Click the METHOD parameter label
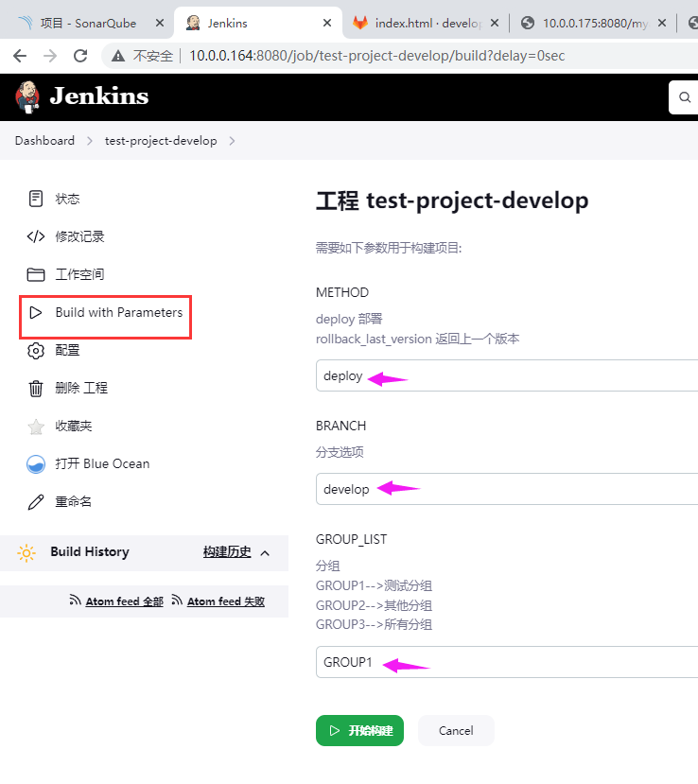The image size is (698, 784). (x=342, y=292)
